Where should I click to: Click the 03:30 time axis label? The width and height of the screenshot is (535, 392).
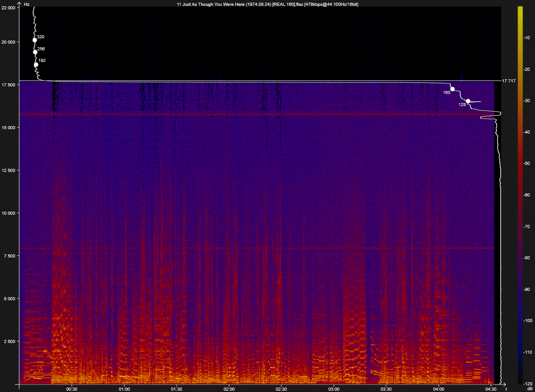(387, 388)
